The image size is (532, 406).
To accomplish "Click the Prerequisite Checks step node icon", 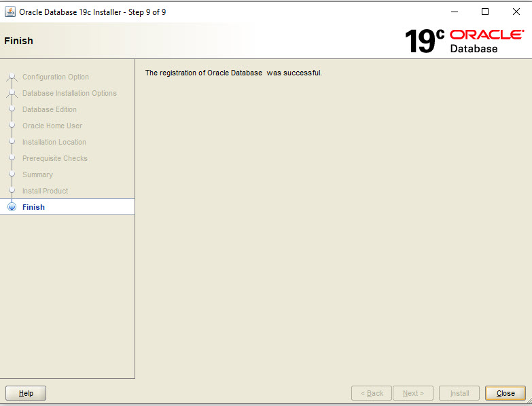I will coord(12,158).
